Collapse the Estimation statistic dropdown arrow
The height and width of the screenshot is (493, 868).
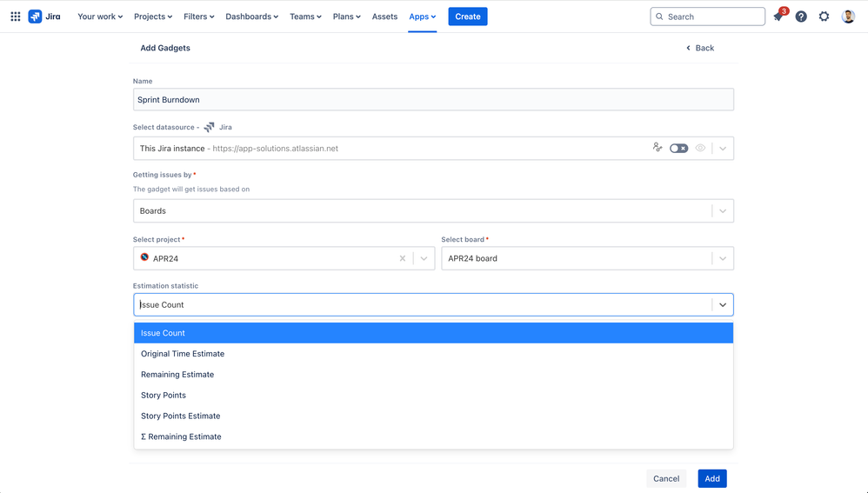tap(723, 305)
